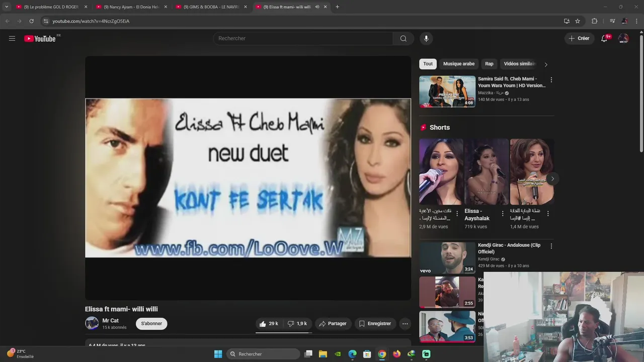
Task: Switch to the Le problème GOL D ROGER tab
Action: point(51,7)
